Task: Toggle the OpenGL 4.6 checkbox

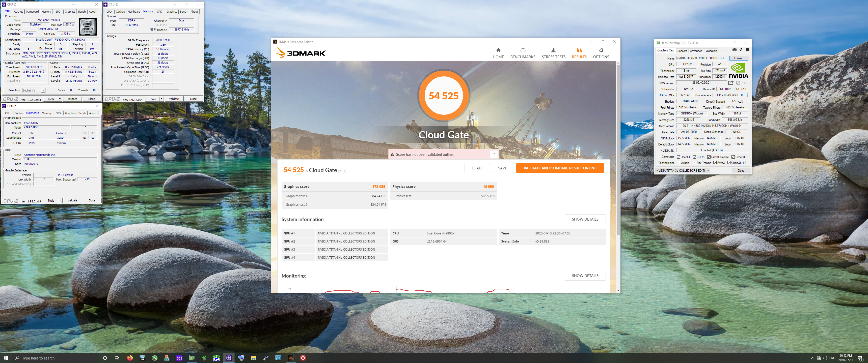Action: click(x=729, y=163)
